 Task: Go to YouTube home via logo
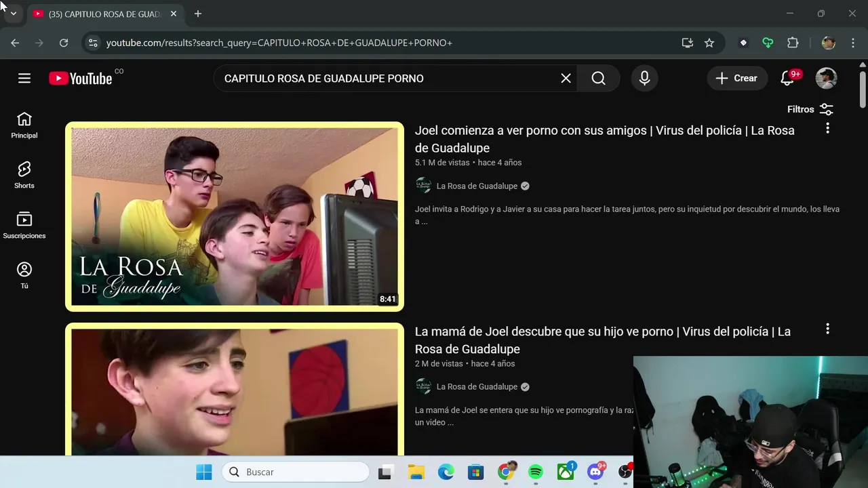[81, 78]
